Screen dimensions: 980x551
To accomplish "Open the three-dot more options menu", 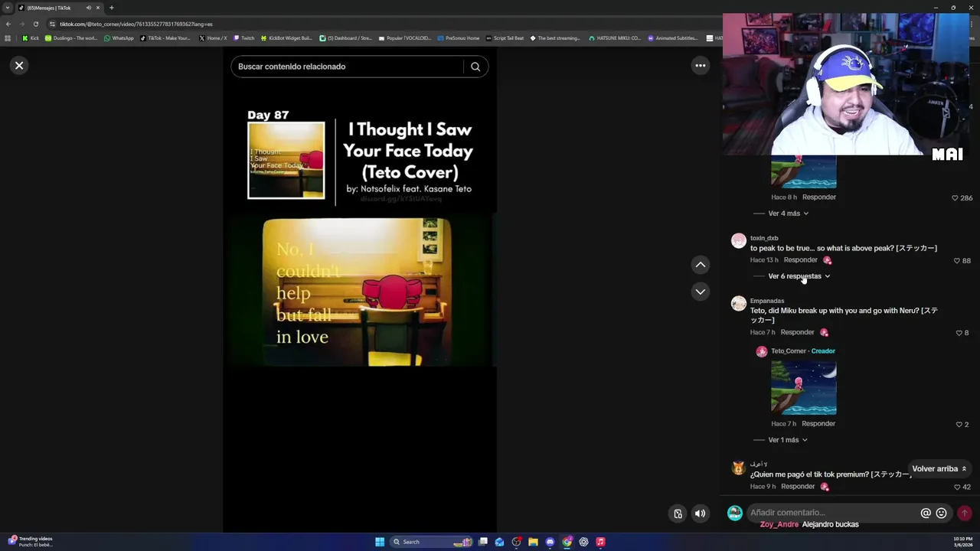I will [700, 66].
